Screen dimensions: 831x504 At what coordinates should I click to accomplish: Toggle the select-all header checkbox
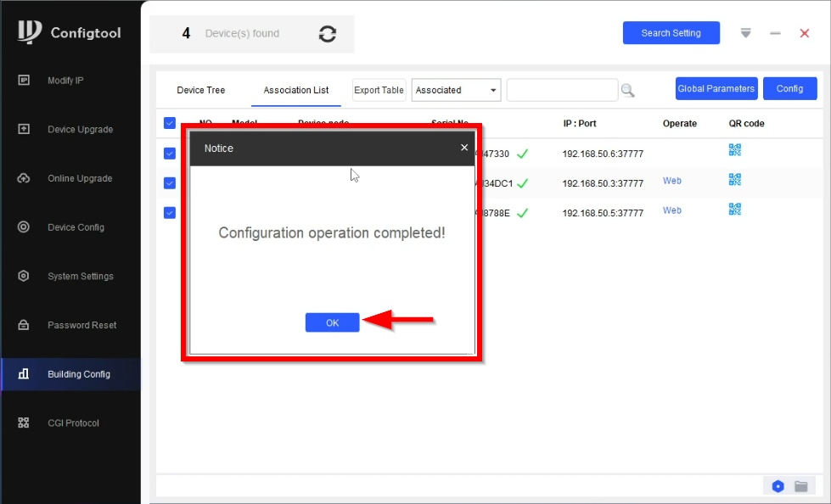(170, 123)
